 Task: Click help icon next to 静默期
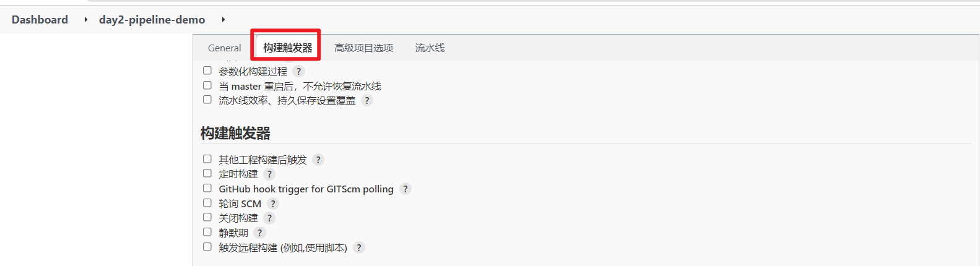tap(260, 233)
